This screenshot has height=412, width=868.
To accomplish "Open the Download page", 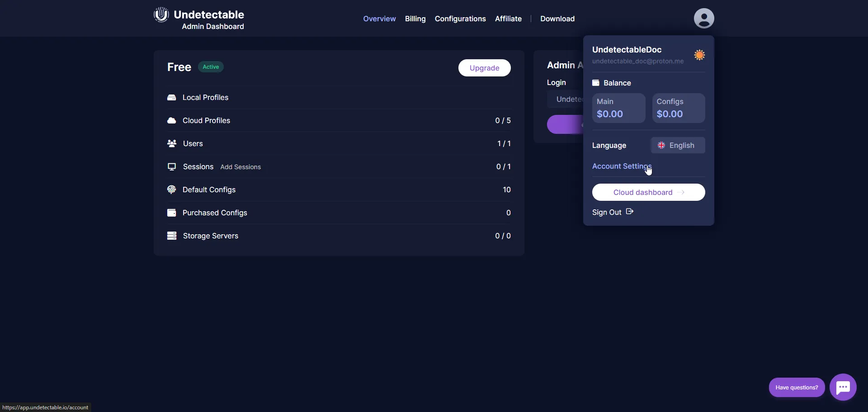I will coord(557,19).
